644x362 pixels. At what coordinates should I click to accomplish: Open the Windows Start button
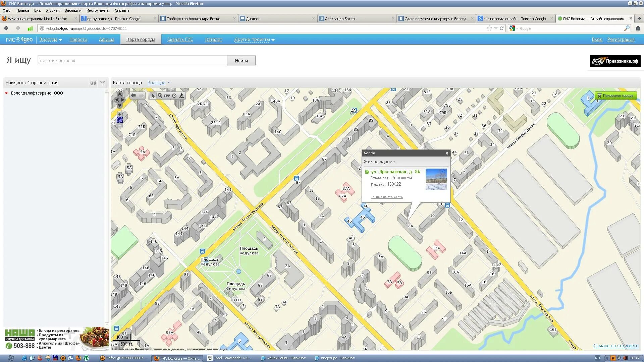[11, 358]
